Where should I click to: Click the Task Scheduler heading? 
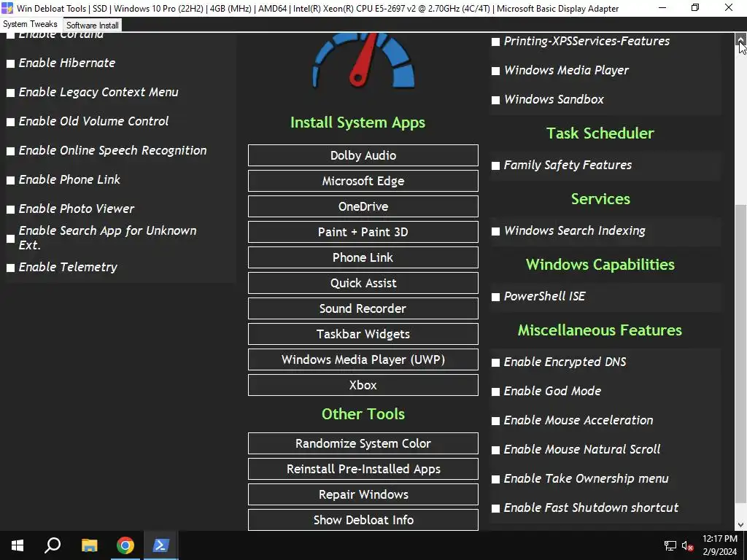(600, 133)
